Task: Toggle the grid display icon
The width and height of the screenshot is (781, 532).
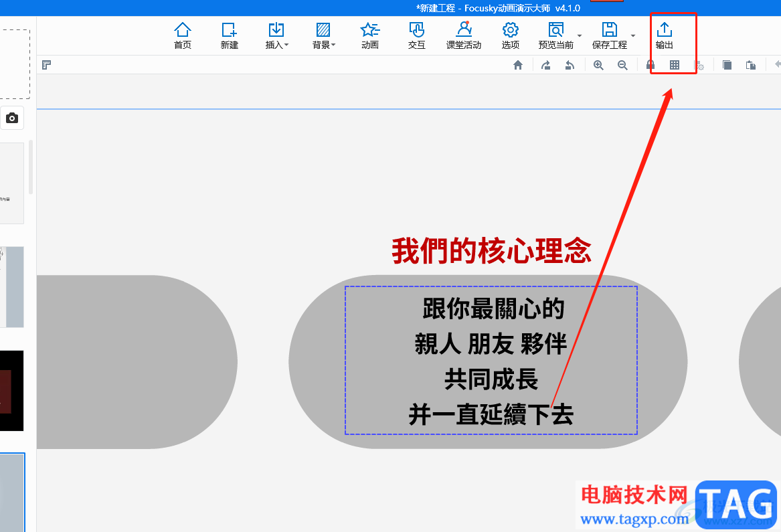Action: point(675,65)
